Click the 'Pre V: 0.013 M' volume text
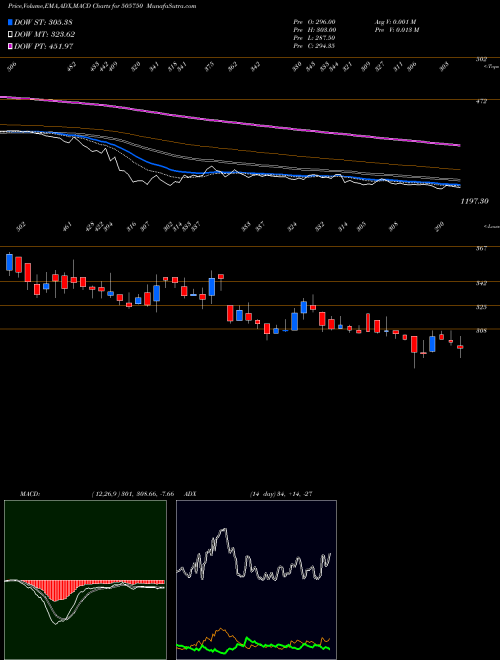This screenshot has width=500, height=660. click(x=396, y=30)
